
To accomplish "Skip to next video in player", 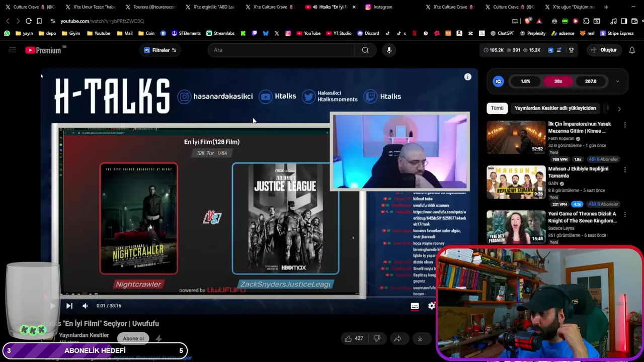I will point(69,306).
